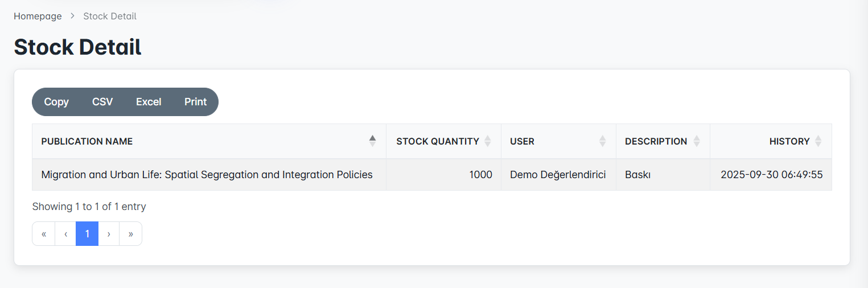The width and height of the screenshot is (868, 288).
Task: Toggle sorting on the User column arrows
Action: pyautogui.click(x=602, y=141)
